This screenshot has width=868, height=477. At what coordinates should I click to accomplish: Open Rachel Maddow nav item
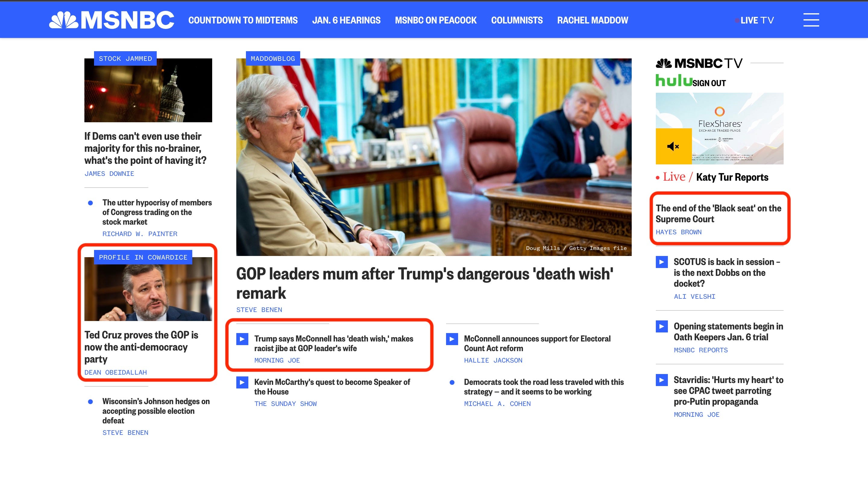click(592, 20)
